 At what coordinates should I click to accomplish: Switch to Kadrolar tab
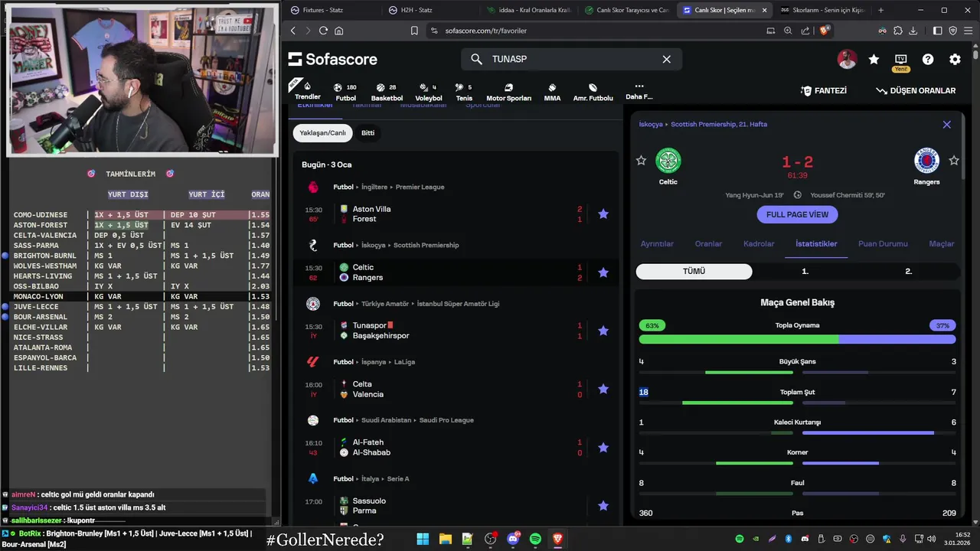tap(759, 244)
